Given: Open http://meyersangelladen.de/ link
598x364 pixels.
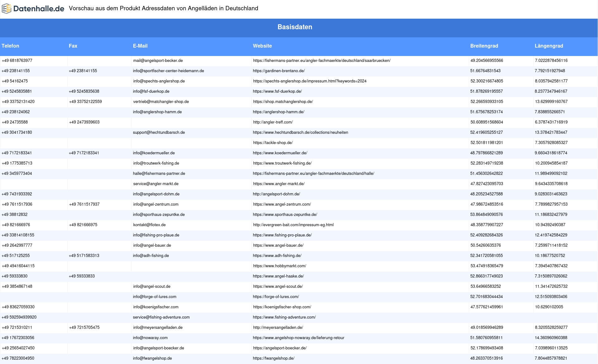Looking at the screenshot, I should point(278,328).
